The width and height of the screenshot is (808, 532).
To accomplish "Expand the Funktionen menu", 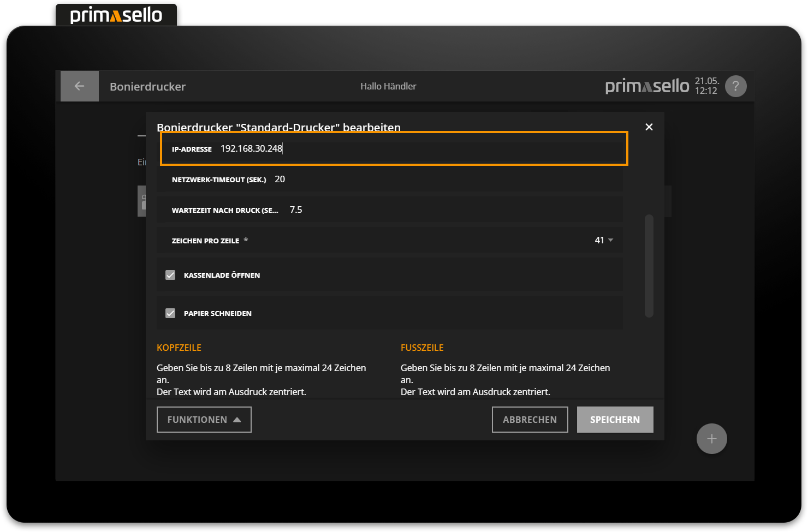I will (x=204, y=420).
